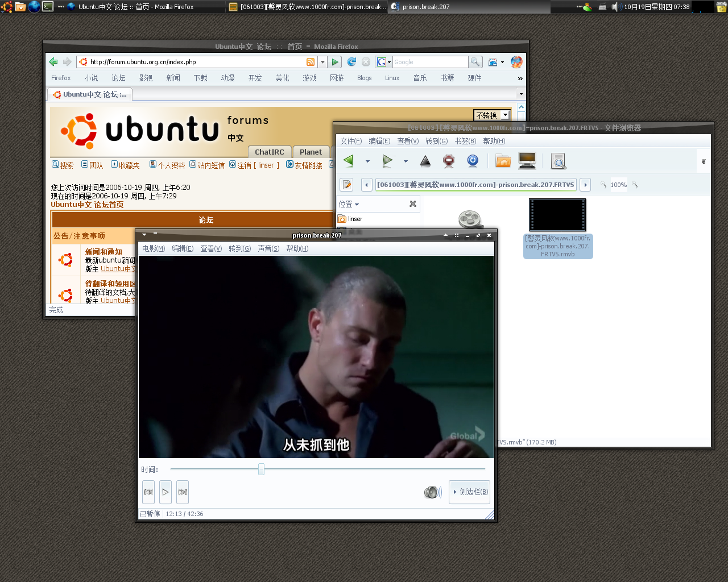Click the picture icon in Firefox toolbar
Screen dimensions: 728x582
pyautogui.click(x=493, y=62)
